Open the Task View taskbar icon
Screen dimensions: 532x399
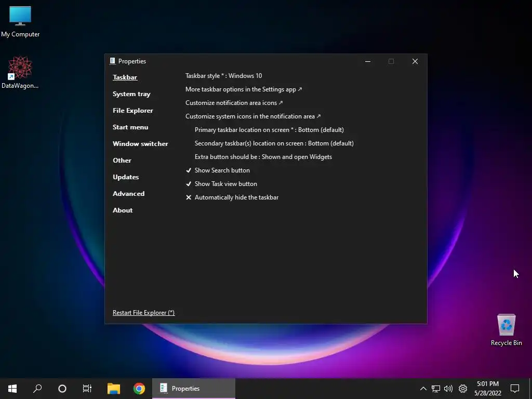point(87,389)
